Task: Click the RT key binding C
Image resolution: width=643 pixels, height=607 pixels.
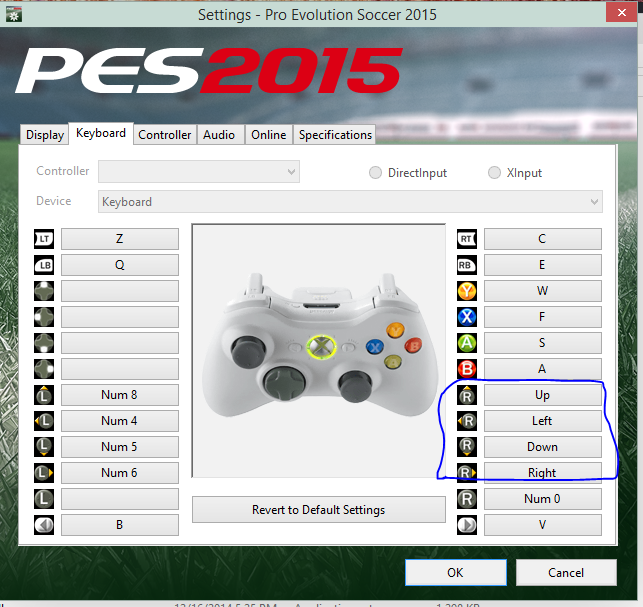Action: 543,239
